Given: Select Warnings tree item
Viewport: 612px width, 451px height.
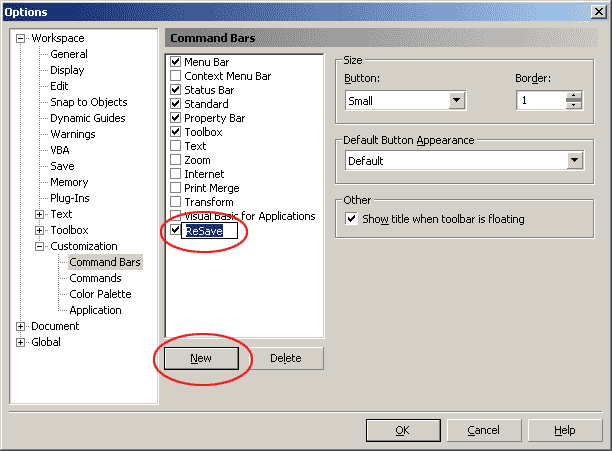Looking at the screenshot, I should (x=73, y=134).
